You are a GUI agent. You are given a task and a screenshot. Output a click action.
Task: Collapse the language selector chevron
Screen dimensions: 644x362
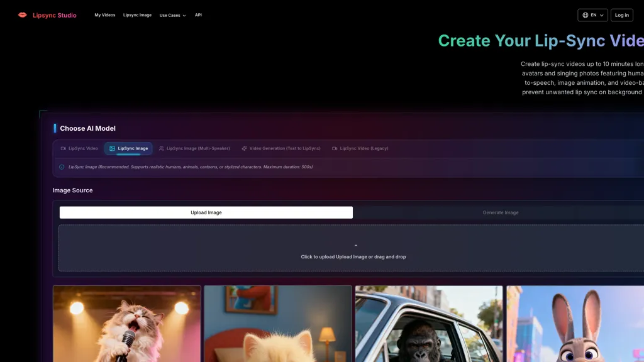tap(601, 14)
